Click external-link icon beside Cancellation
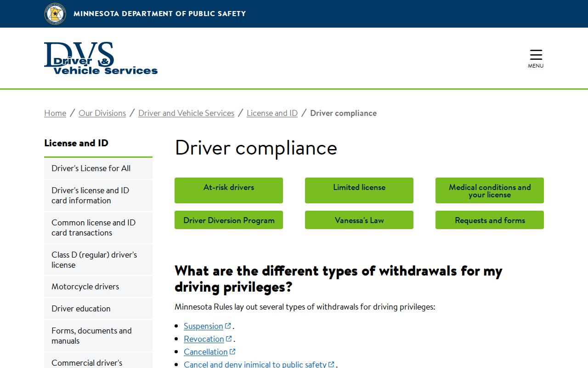This screenshot has width=588, height=368. pyautogui.click(x=232, y=351)
